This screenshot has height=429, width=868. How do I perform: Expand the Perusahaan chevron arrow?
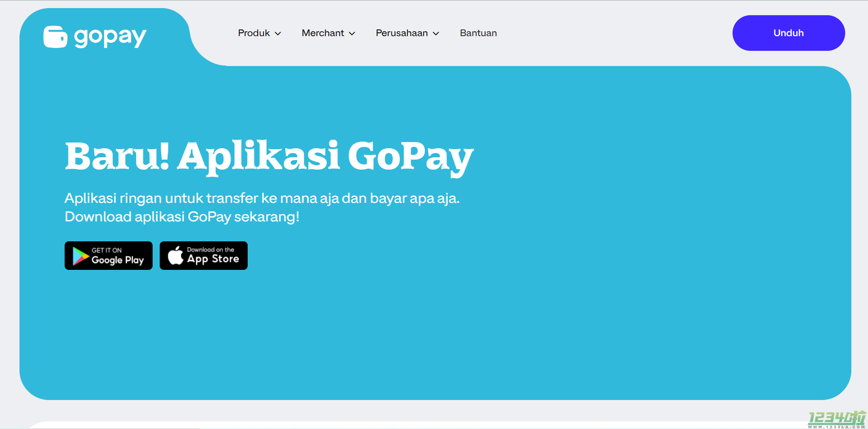pos(436,33)
